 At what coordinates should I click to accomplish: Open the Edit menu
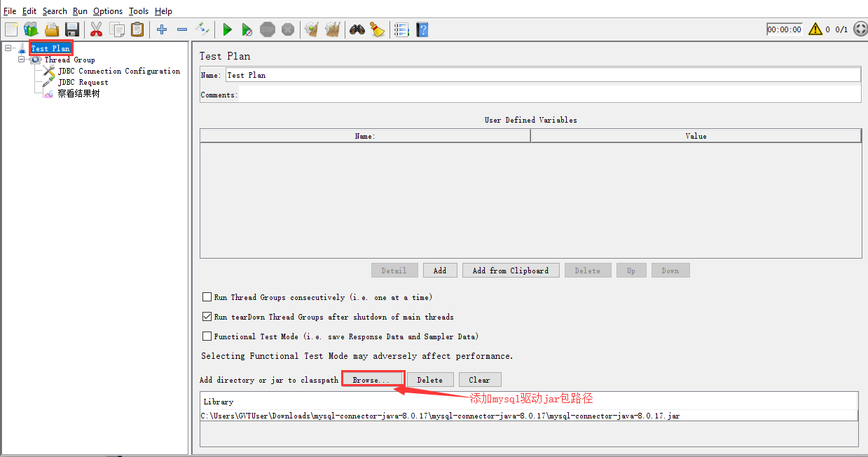(x=29, y=11)
